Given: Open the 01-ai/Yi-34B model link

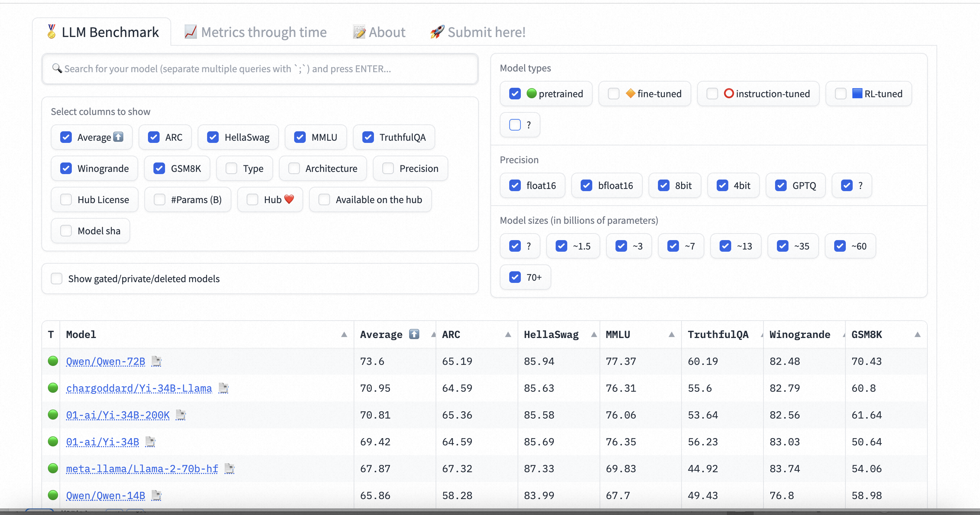Looking at the screenshot, I should click(103, 442).
